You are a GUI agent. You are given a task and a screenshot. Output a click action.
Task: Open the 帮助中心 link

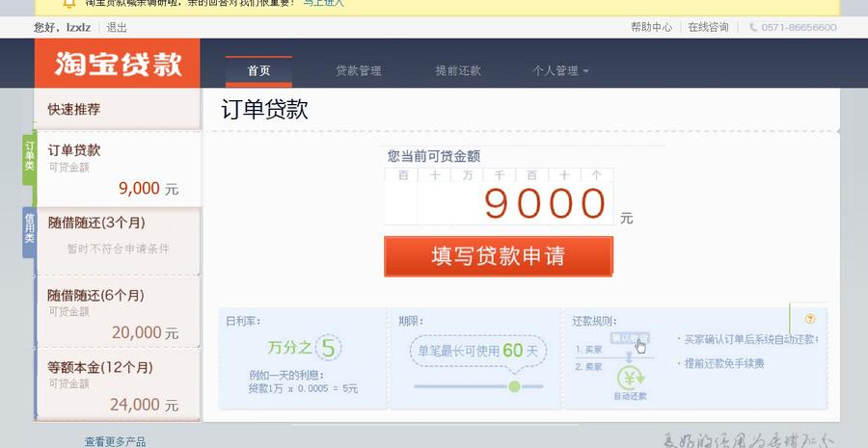tap(651, 27)
